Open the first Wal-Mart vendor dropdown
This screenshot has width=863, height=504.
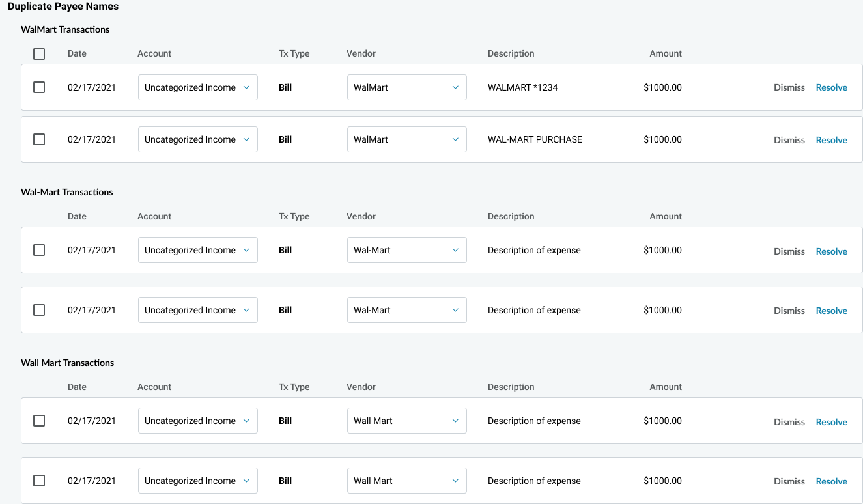coord(407,250)
